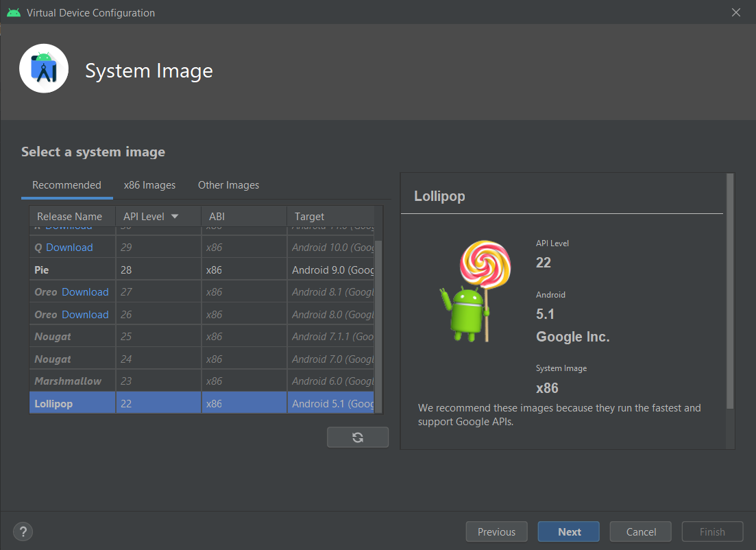
Task: Cancel the virtual device configuration
Action: pos(641,531)
